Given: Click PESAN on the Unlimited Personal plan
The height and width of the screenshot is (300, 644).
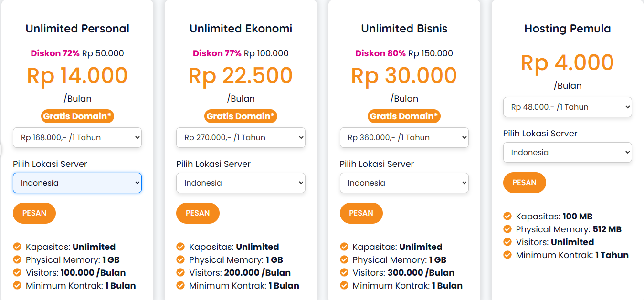Looking at the screenshot, I should coord(34,213).
